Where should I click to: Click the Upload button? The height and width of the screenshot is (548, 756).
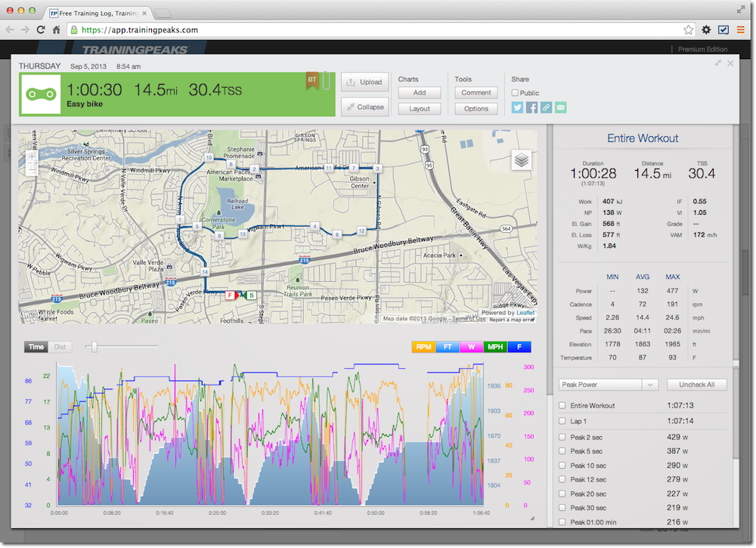(365, 82)
